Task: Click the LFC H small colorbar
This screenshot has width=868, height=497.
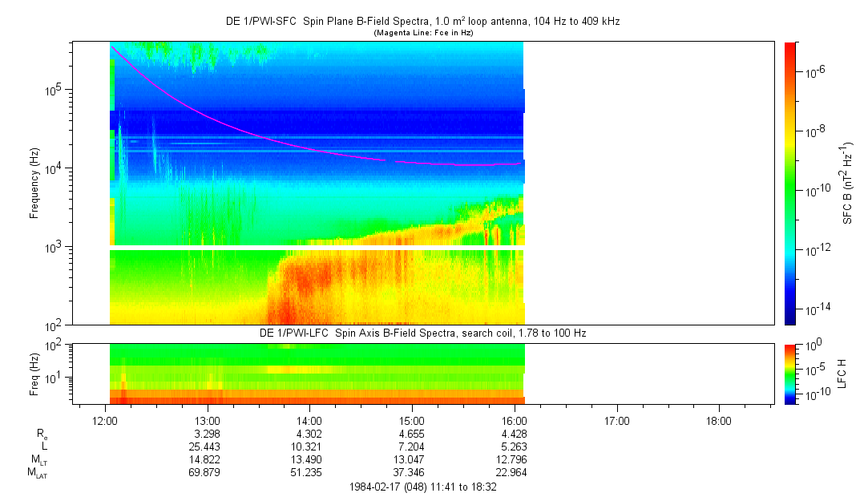Action: click(790, 374)
